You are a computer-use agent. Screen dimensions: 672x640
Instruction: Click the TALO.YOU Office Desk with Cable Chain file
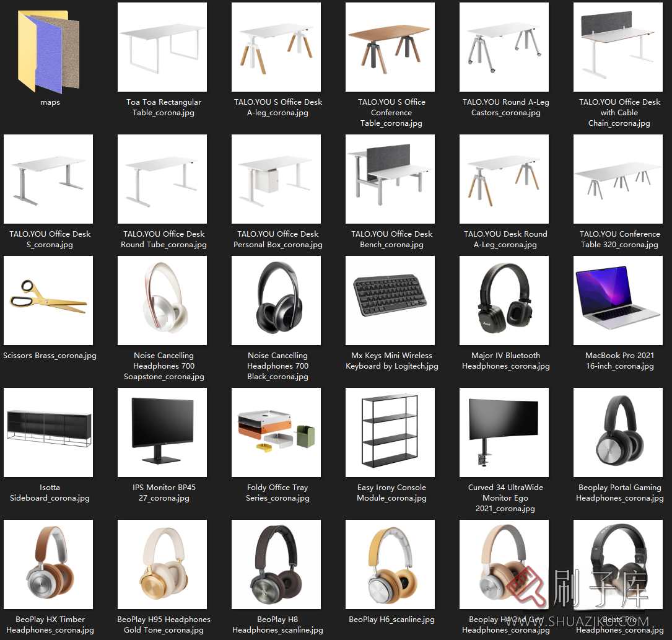(618, 48)
